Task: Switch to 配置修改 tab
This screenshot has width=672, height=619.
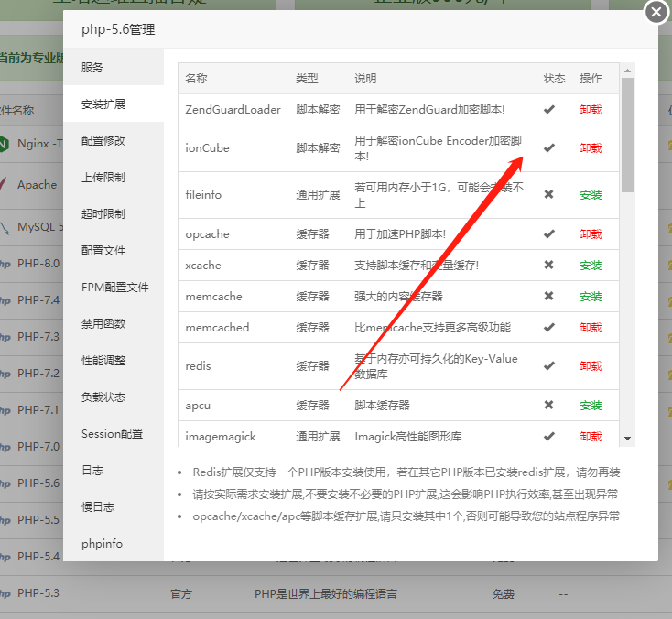Action: coord(103,141)
